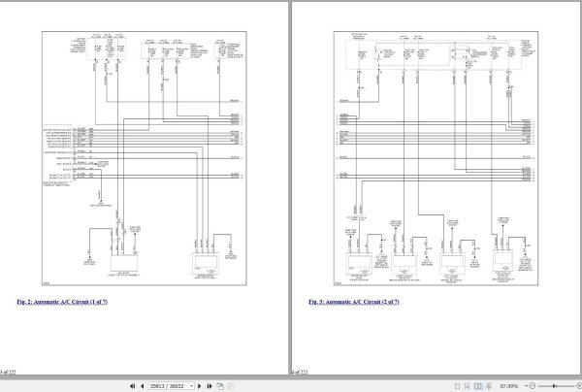The height and width of the screenshot is (392, 582).
Task: Click the zoom in plus button
Action: [579, 386]
